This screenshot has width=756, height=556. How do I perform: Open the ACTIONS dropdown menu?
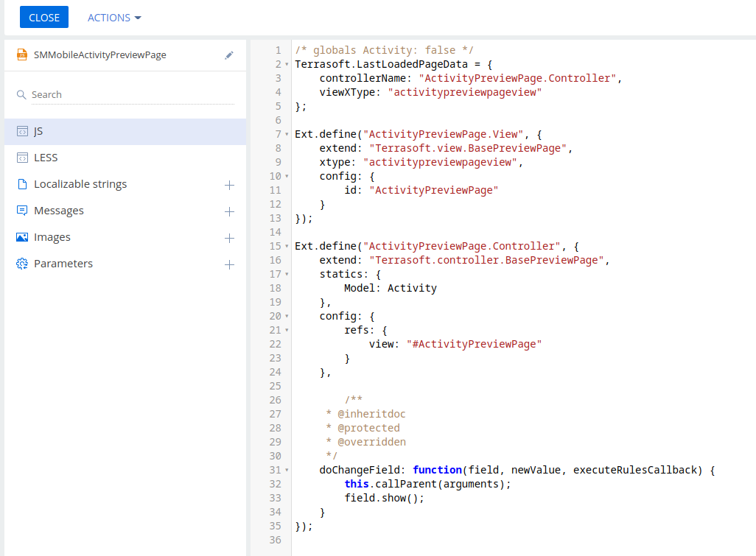tap(114, 18)
